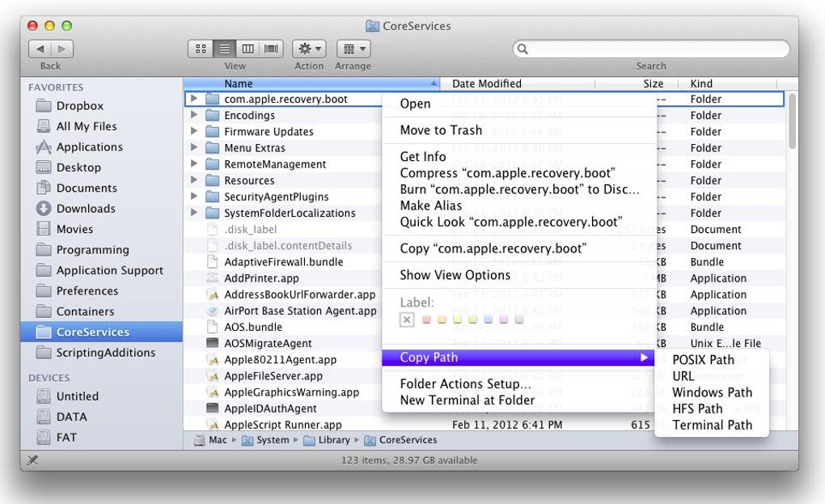Remove label with the X swatch
The height and width of the screenshot is (504, 825).
coord(407,320)
